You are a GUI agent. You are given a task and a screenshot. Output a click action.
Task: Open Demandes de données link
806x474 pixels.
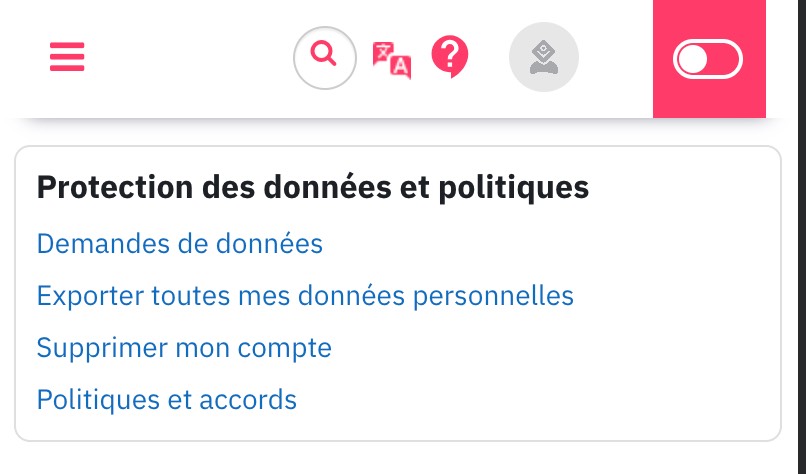180,243
